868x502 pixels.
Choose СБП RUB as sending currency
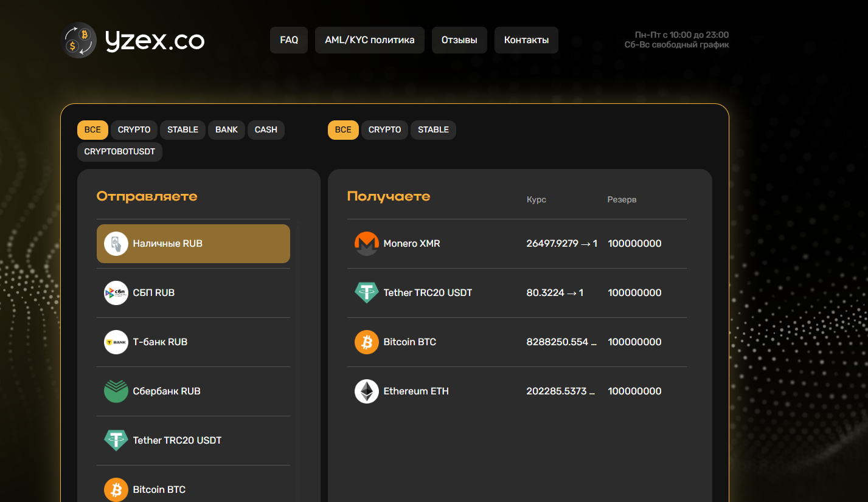pyautogui.click(x=193, y=293)
